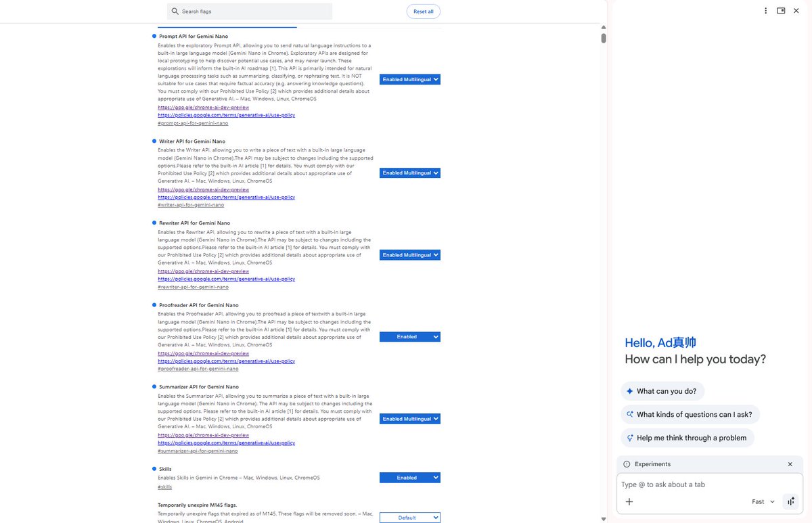The image size is (812, 523).
Task: Select 'Help me think through a problem' suggestion
Action: pos(687,438)
